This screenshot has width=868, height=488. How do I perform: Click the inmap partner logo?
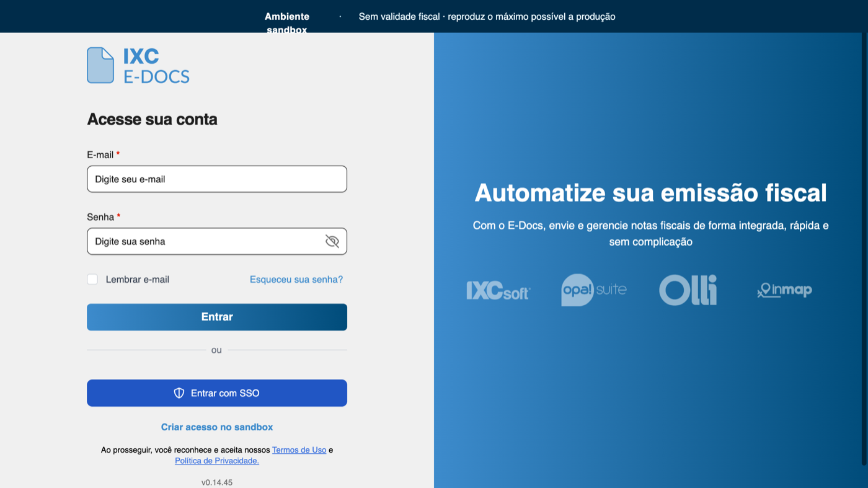(x=784, y=290)
